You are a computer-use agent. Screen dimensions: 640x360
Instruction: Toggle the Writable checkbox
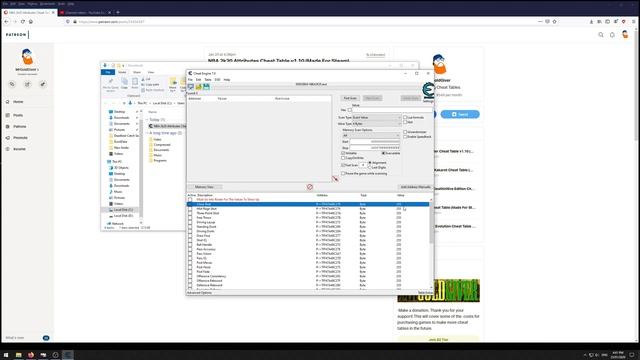tap(343, 153)
